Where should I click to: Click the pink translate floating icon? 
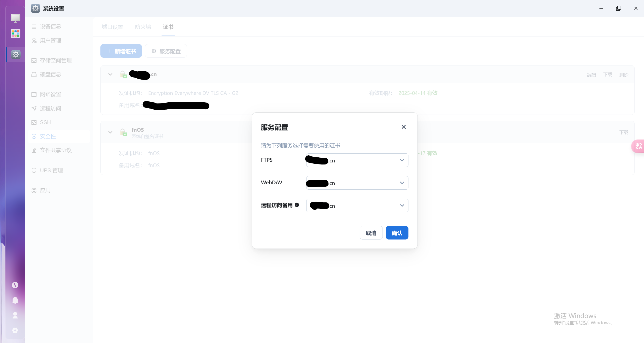(638, 146)
